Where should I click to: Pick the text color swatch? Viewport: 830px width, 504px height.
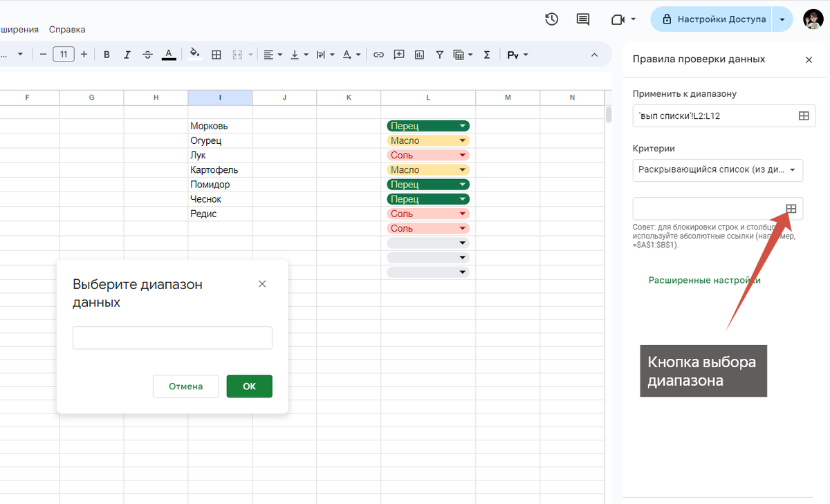[169, 54]
